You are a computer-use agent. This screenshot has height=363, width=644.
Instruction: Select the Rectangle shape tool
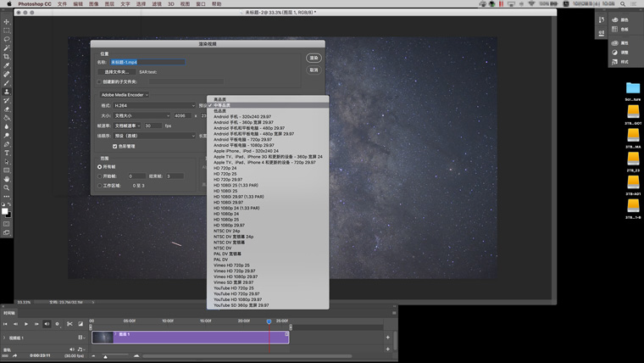pyautogui.click(x=6, y=170)
